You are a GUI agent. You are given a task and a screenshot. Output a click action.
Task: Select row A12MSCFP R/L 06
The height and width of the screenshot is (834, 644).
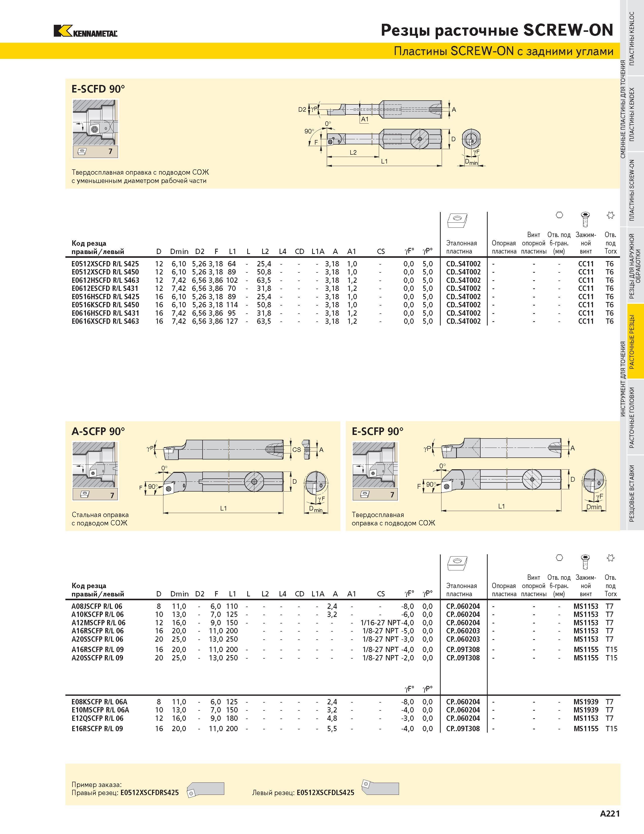click(343, 623)
